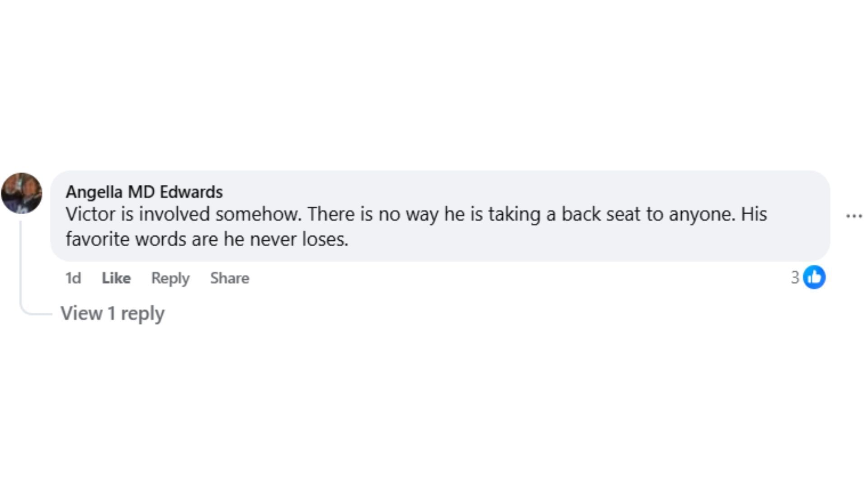Click the word "somehow" in the comment

pyautogui.click(x=258, y=214)
